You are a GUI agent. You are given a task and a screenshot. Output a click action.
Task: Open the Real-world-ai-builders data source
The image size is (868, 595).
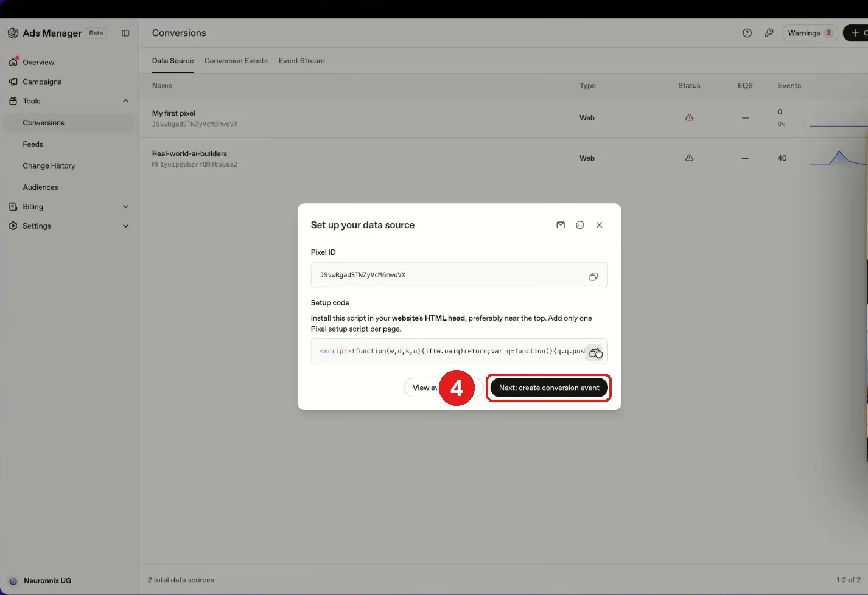tap(189, 153)
